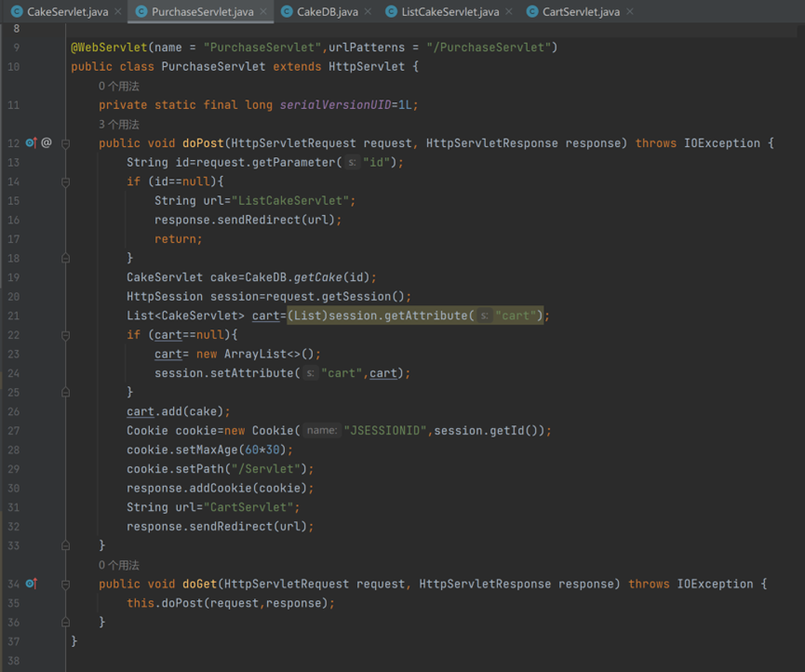Click the @WebServlet annotation
Viewport: 805px width, 672px height.
(x=109, y=47)
